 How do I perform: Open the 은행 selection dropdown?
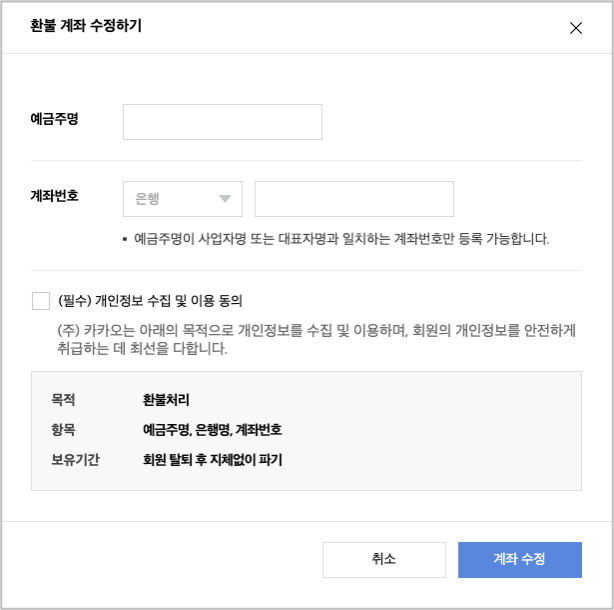[182, 199]
